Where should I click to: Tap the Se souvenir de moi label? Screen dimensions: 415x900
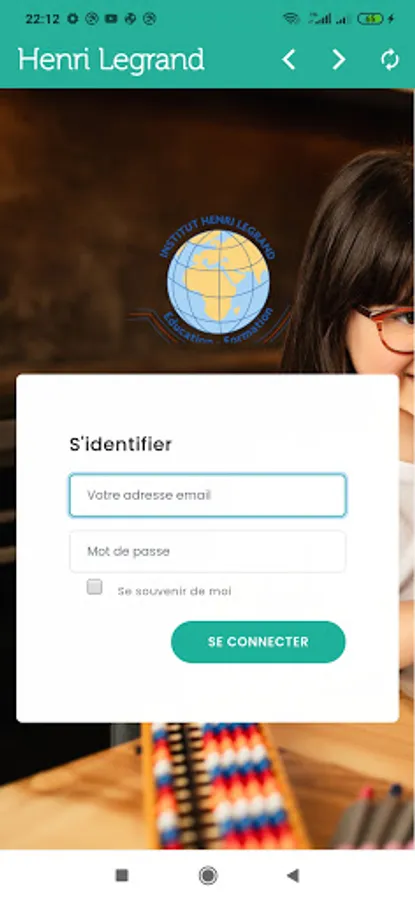pyautogui.click(x=174, y=591)
